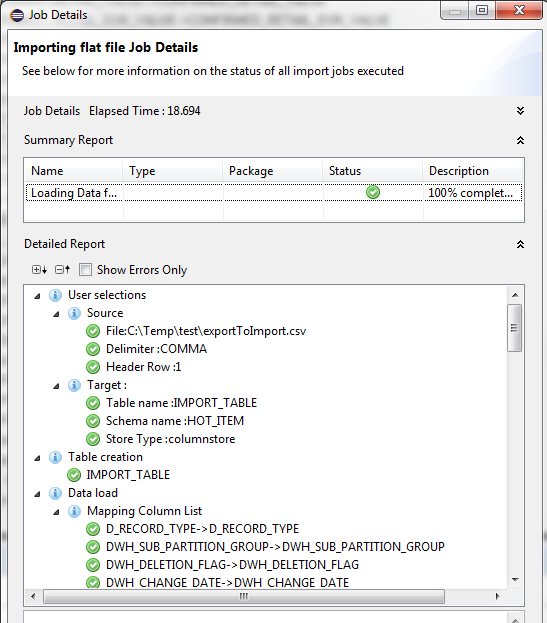547x623 pixels.
Task: Enable the Show Errors Only checkbox
Action: coord(85,270)
